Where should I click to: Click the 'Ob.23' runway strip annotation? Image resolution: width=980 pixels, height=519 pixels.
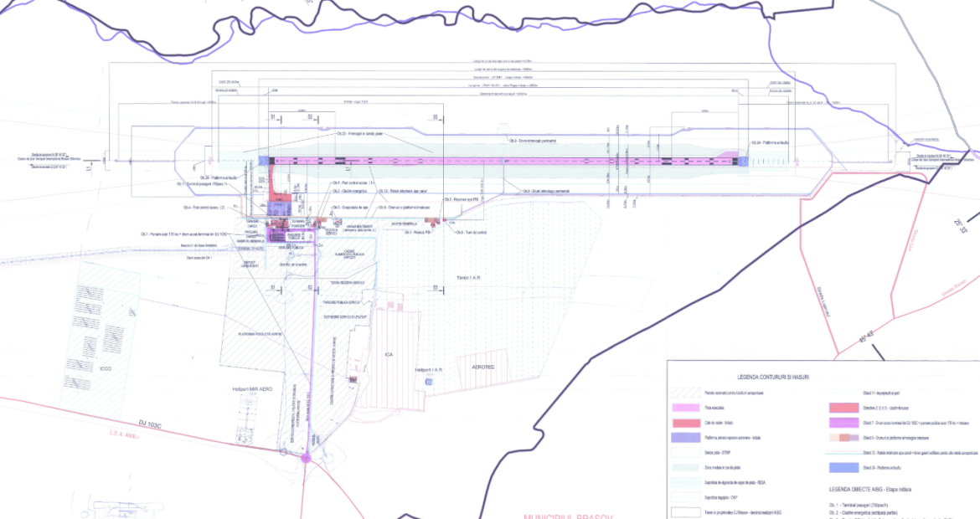click(x=359, y=133)
